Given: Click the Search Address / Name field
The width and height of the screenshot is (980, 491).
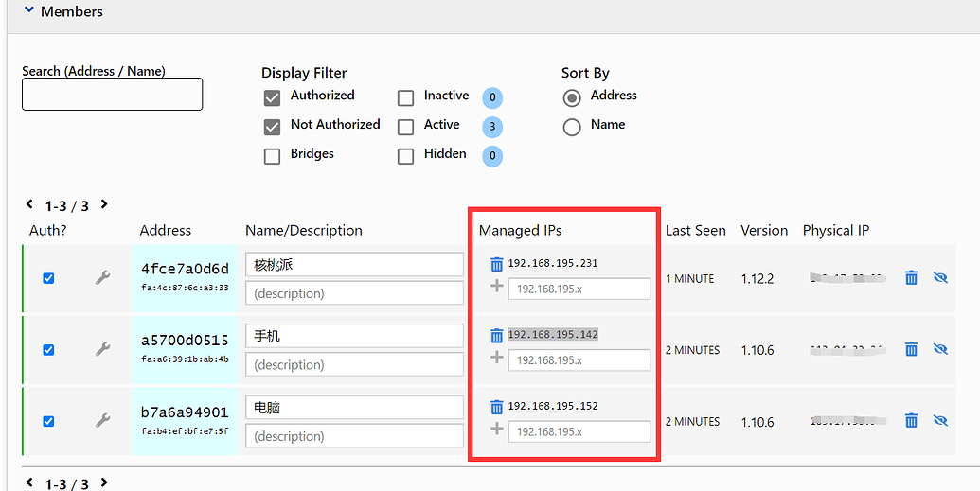Looking at the screenshot, I should click(112, 94).
